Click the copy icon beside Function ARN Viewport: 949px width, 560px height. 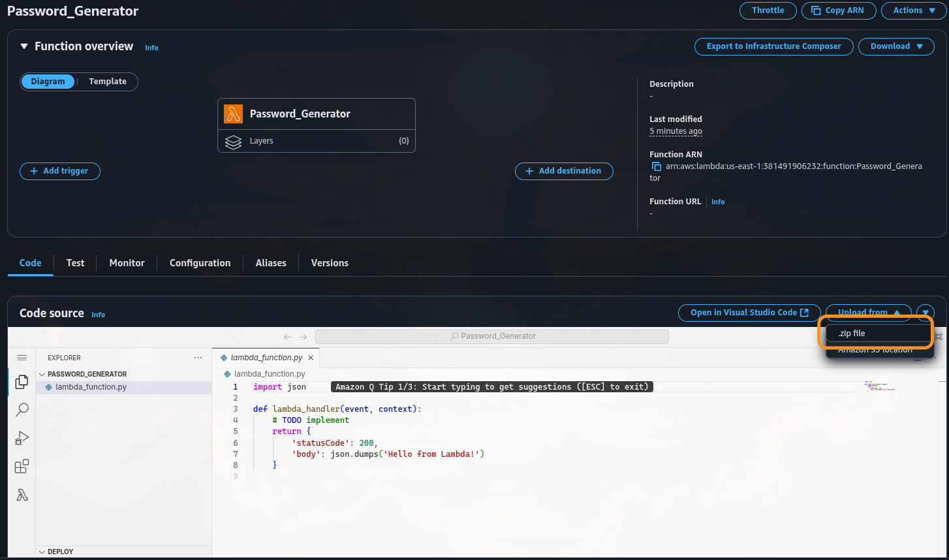pos(657,166)
